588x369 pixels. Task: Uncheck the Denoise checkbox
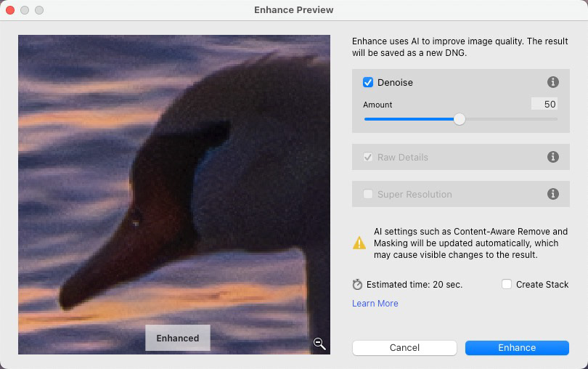pos(368,82)
